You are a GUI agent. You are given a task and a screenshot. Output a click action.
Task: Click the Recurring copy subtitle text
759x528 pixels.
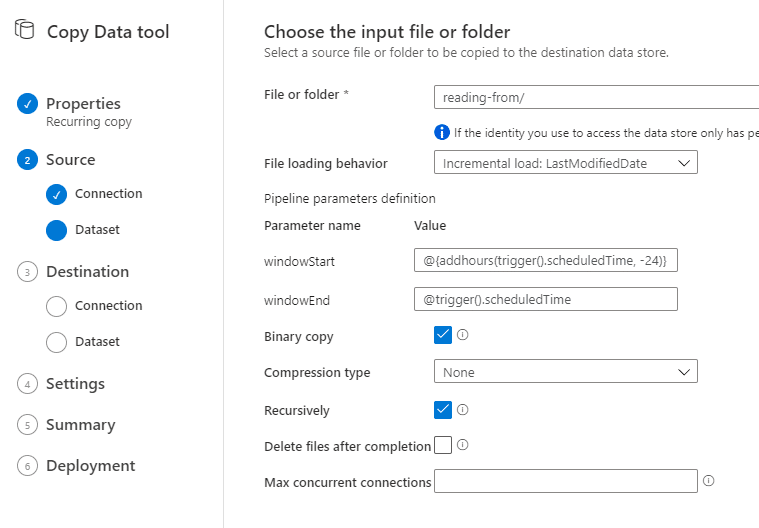pos(89,121)
